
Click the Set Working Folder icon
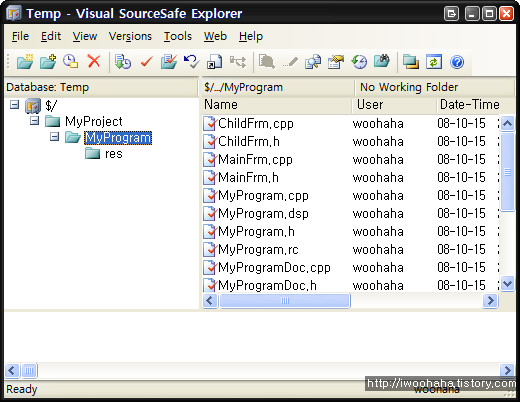pyautogui.click(x=411, y=62)
